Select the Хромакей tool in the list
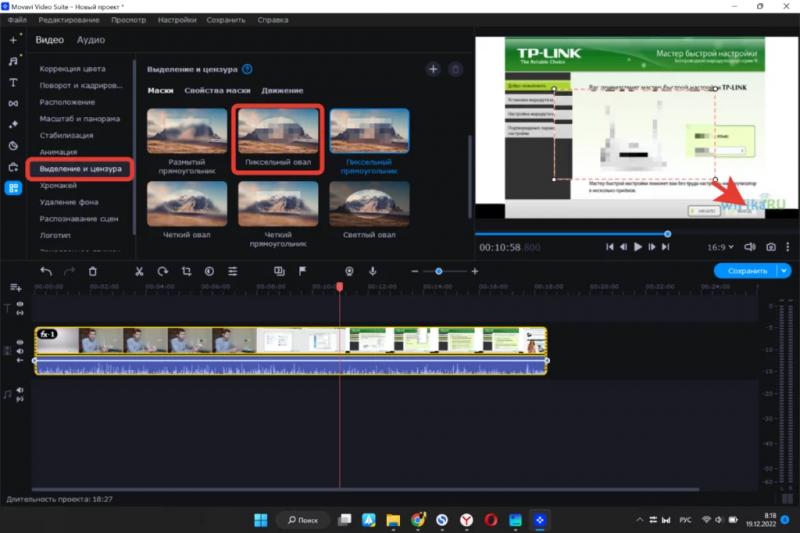800x533 pixels. coord(58,185)
